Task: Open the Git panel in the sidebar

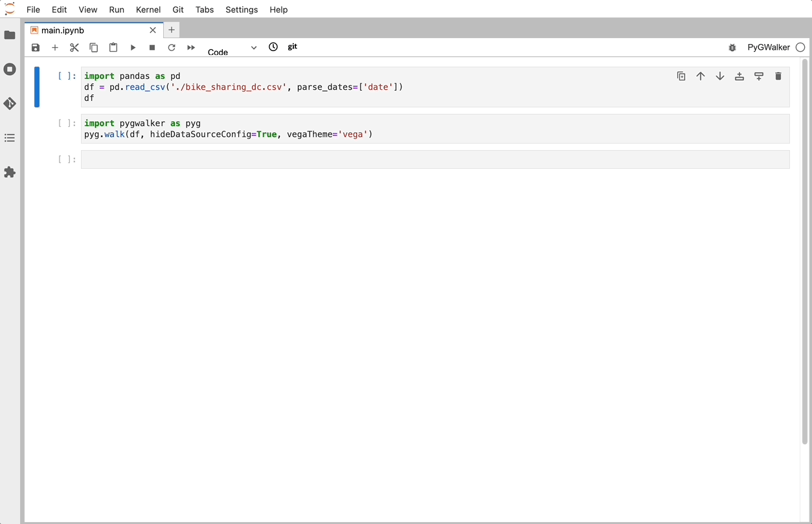Action: 10,103
